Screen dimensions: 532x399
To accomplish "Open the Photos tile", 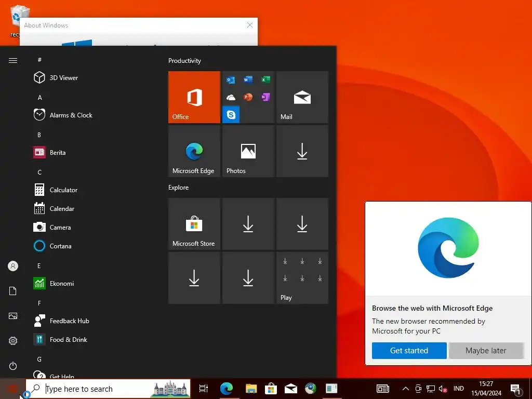I will tap(248, 151).
